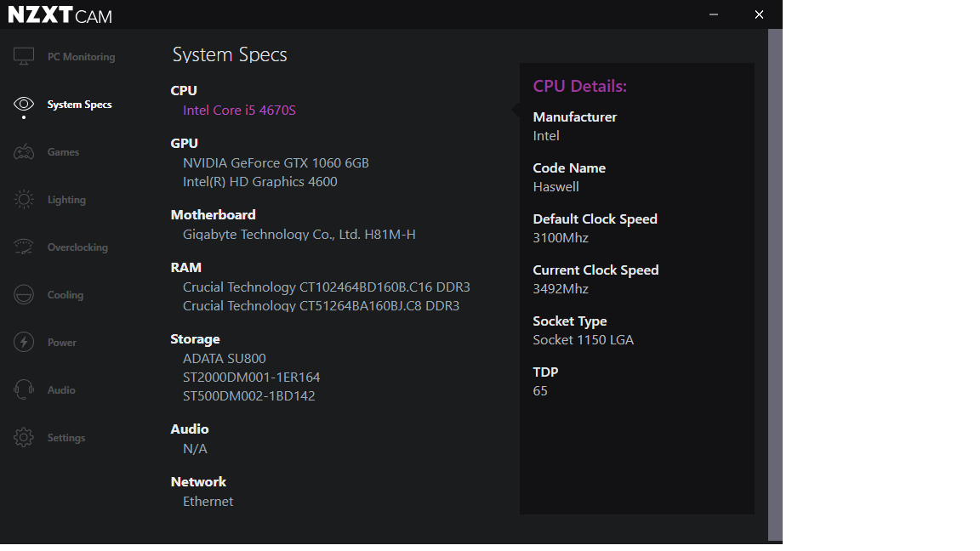Click the Socket 1150 LGA value
The height and width of the screenshot is (551, 980).
pyautogui.click(x=583, y=340)
